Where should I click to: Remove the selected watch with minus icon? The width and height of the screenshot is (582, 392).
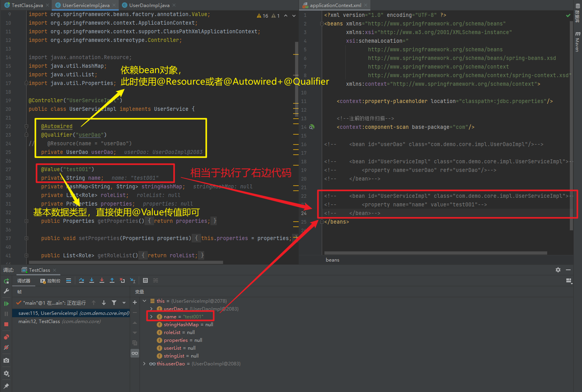pos(135,313)
